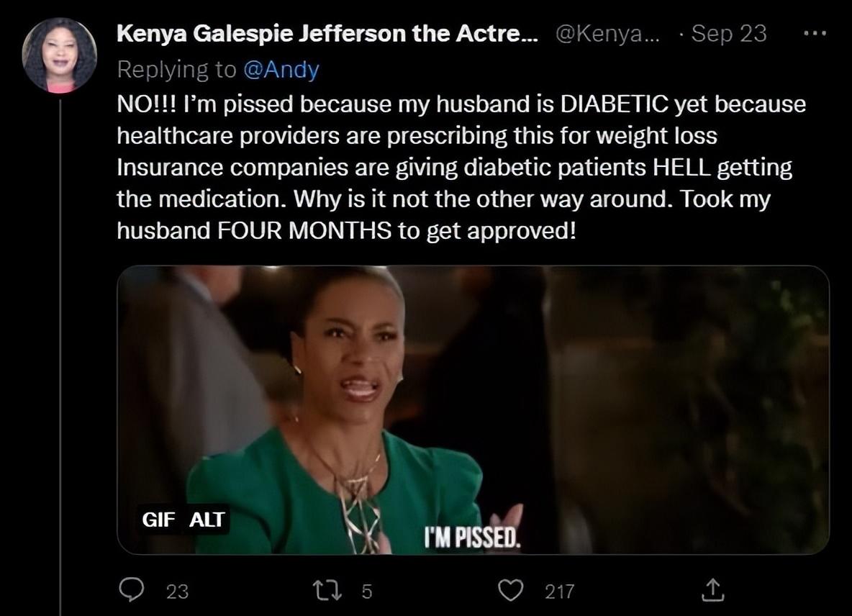Open the Sep 23 timestamp link
The width and height of the screenshot is (852, 616).
[729, 34]
